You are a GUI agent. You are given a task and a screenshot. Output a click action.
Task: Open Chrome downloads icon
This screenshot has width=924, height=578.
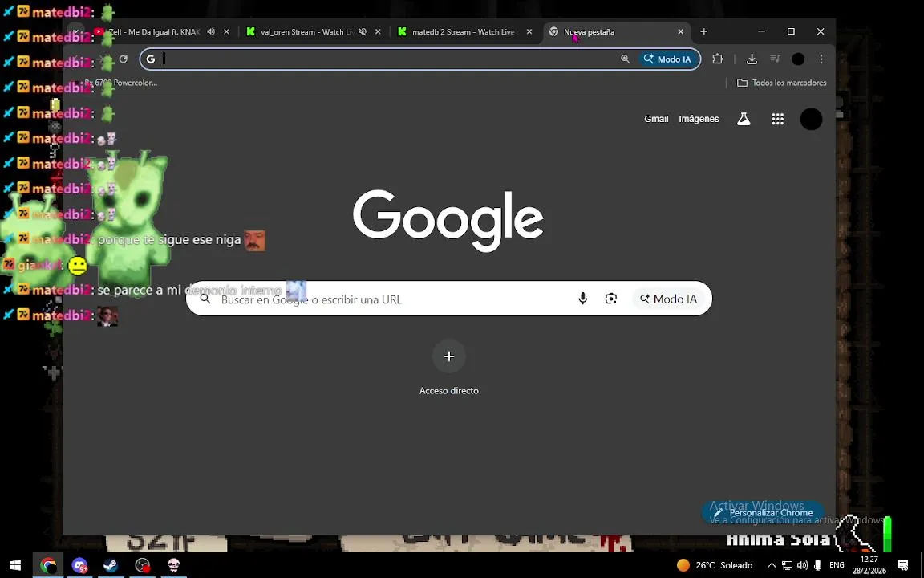(752, 59)
